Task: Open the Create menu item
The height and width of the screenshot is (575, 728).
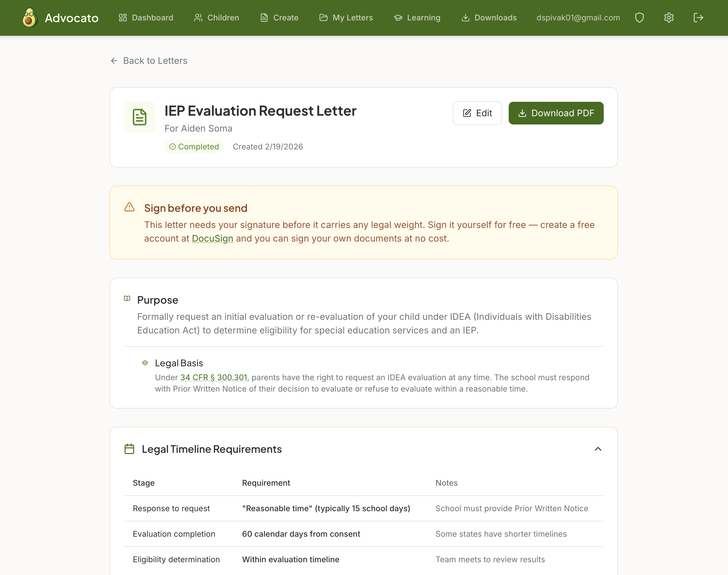Action: point(279,18)
